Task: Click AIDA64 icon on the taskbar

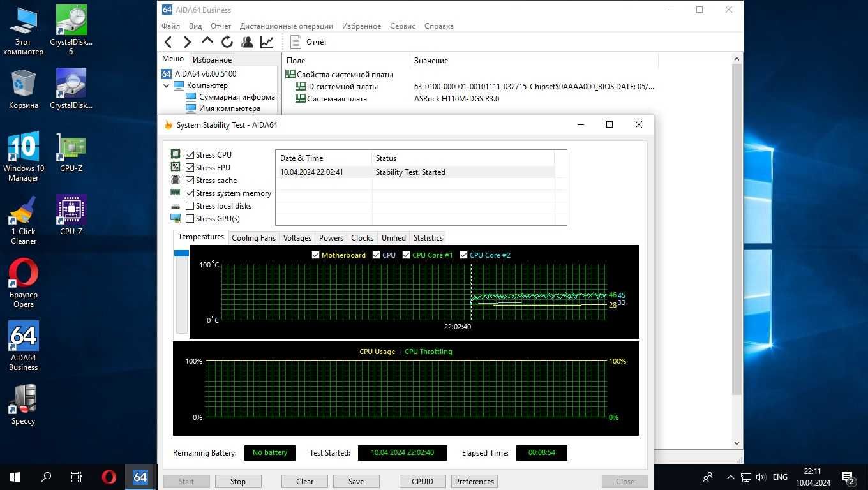Action: point(140,477)
